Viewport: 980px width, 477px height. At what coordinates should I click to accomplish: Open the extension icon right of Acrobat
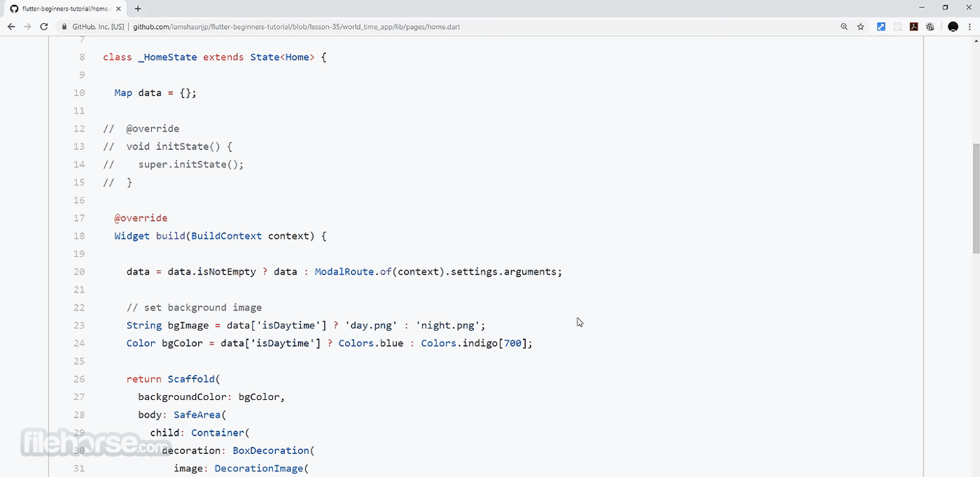pos(930,27)
